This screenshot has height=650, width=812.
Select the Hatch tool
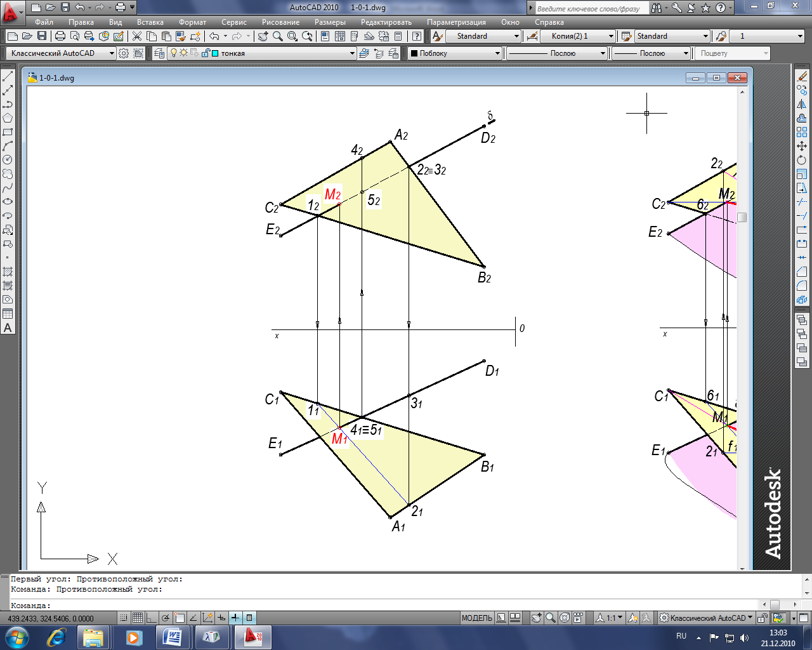[8, 272]
